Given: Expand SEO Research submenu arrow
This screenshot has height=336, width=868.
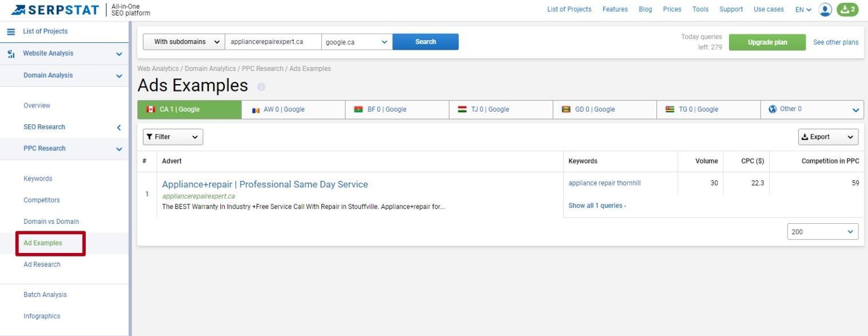Looking at the screenshot, I should (x=119, y=127).
